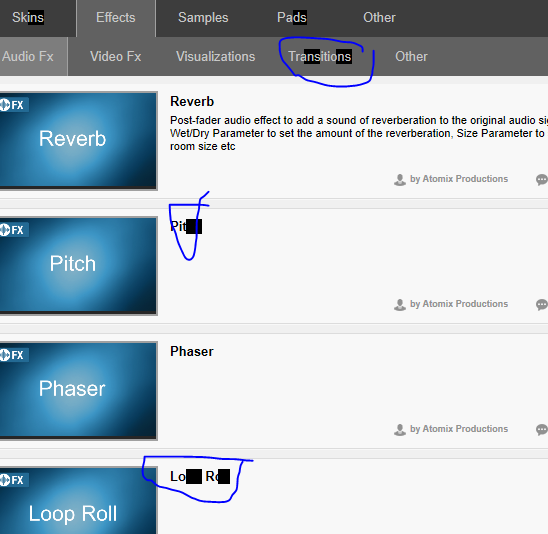
Task: Click the FX badge on Reverb thumbnail
Action: 13,105
